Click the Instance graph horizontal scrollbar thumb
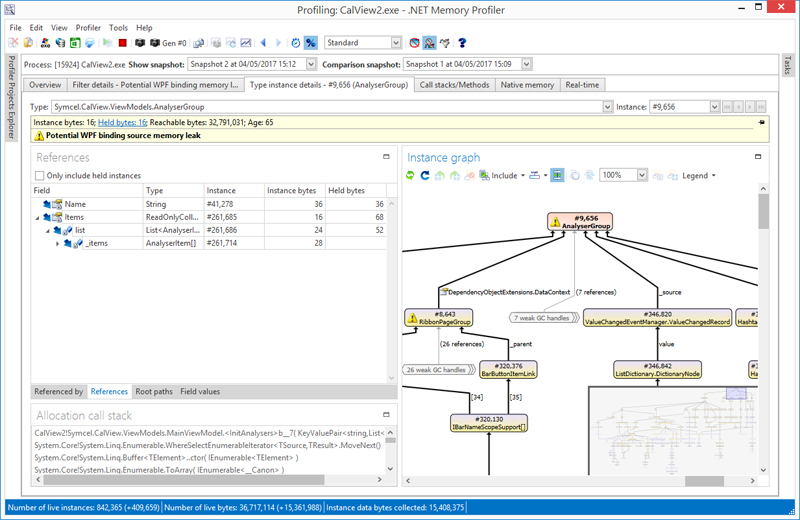800x520 pixels. point(704,481)
